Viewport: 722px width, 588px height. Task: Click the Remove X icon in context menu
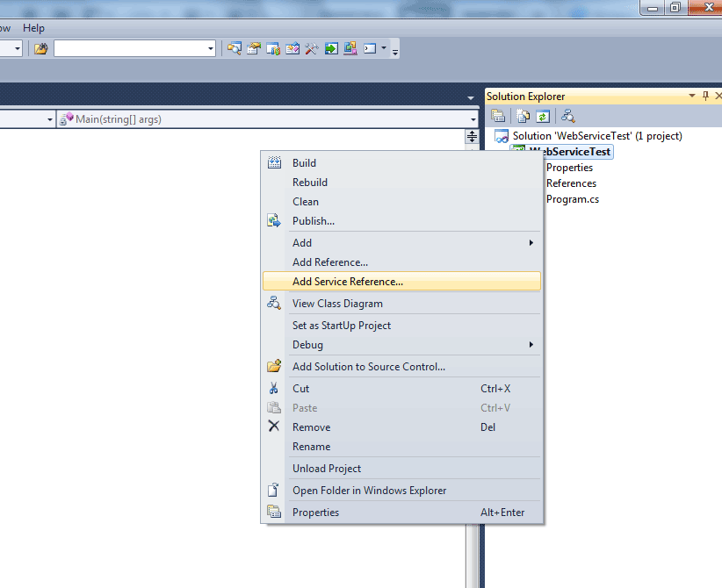pyautogui.click(x=274, y=427)
